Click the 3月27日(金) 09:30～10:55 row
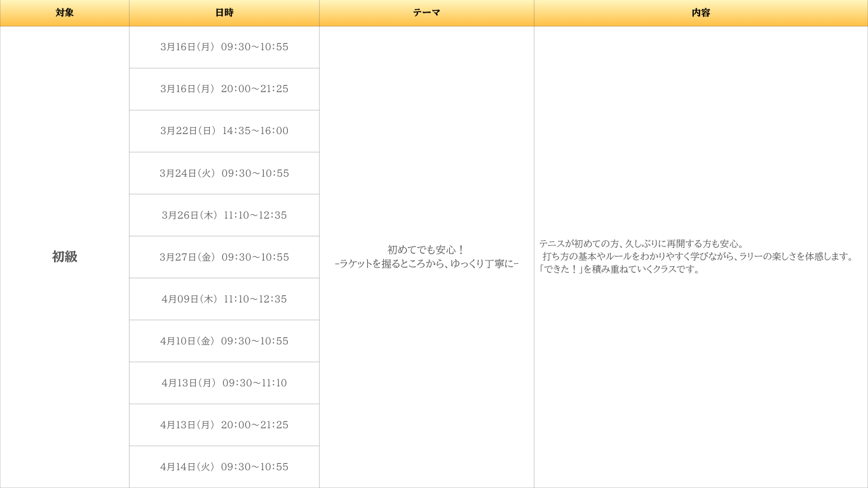The image size is (868, 488). click(x=224, y=257)
